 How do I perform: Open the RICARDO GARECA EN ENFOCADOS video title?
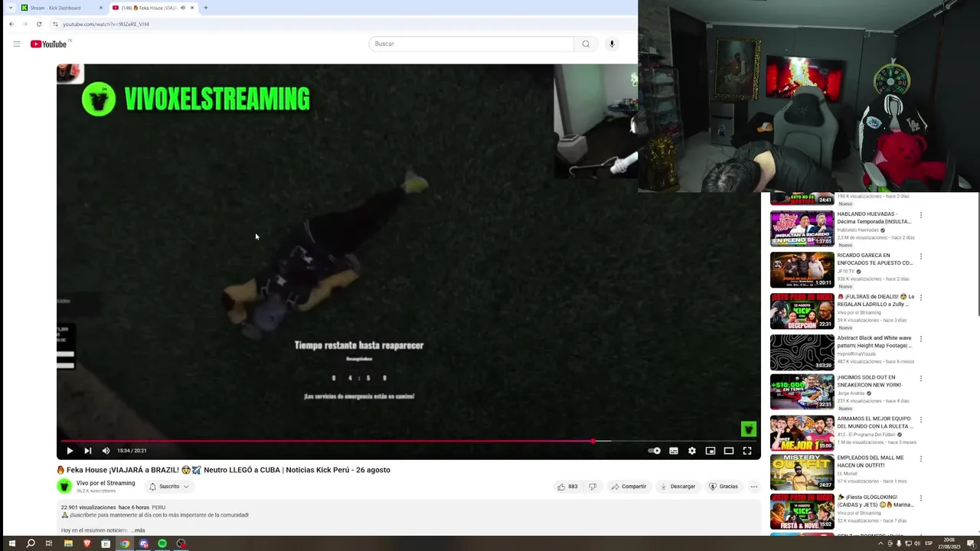tap(874, 259)
